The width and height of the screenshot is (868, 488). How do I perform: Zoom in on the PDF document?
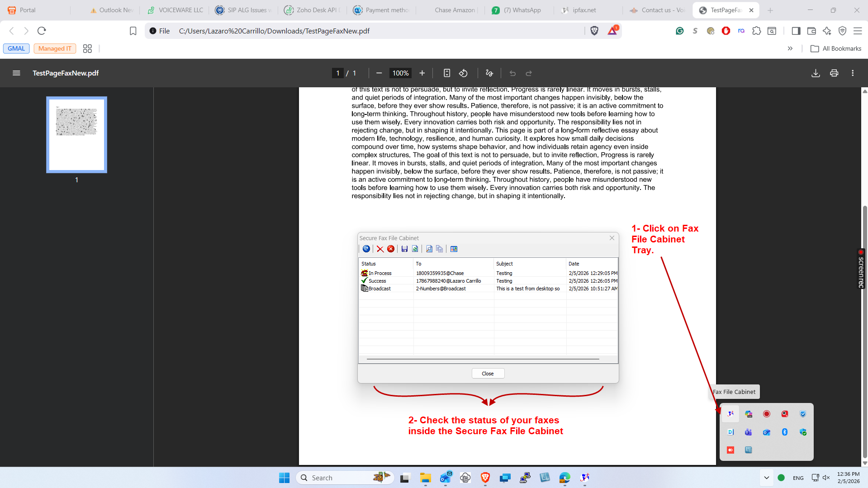pos(422,73)
